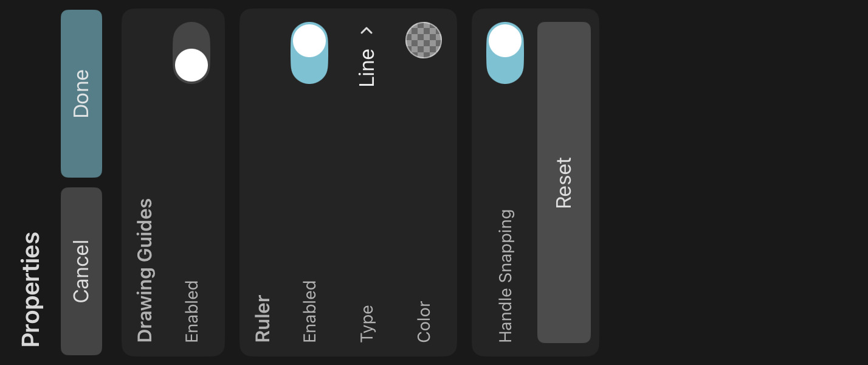Open the transparent ruler Color swatch

[x=424, y=40]
